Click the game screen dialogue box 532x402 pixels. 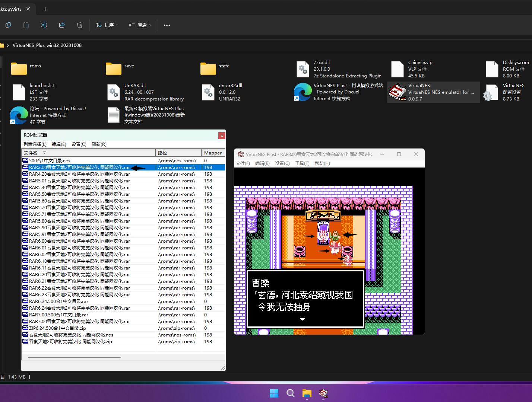click(305, 299)
